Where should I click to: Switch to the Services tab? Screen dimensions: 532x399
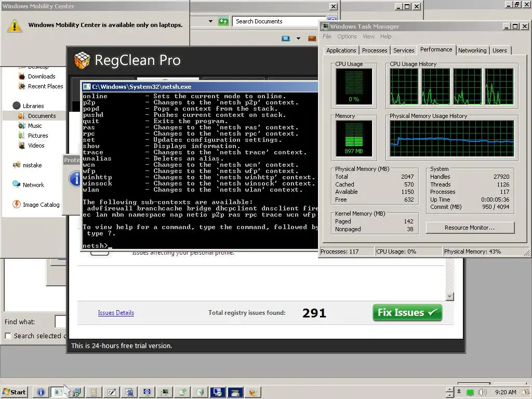pyautogui.click(x=404, y=50)
